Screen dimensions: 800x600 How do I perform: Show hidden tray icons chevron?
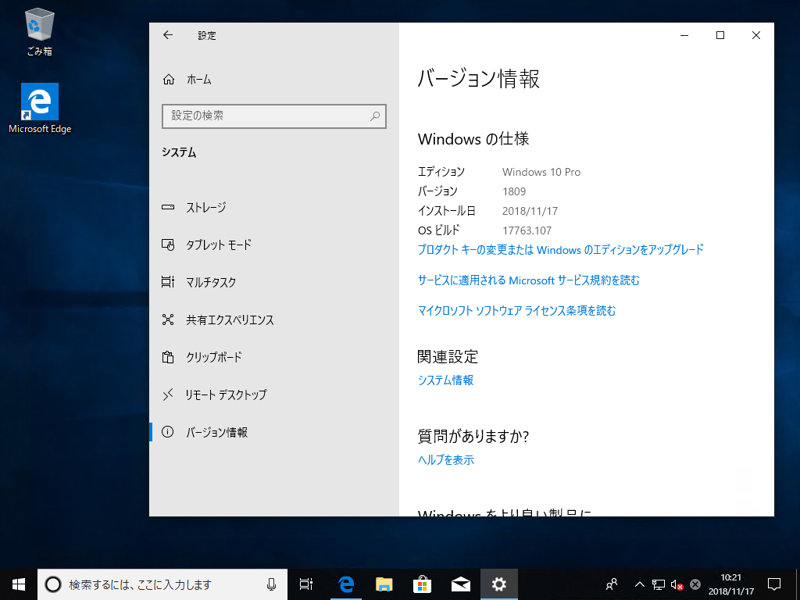pos(639,585)
